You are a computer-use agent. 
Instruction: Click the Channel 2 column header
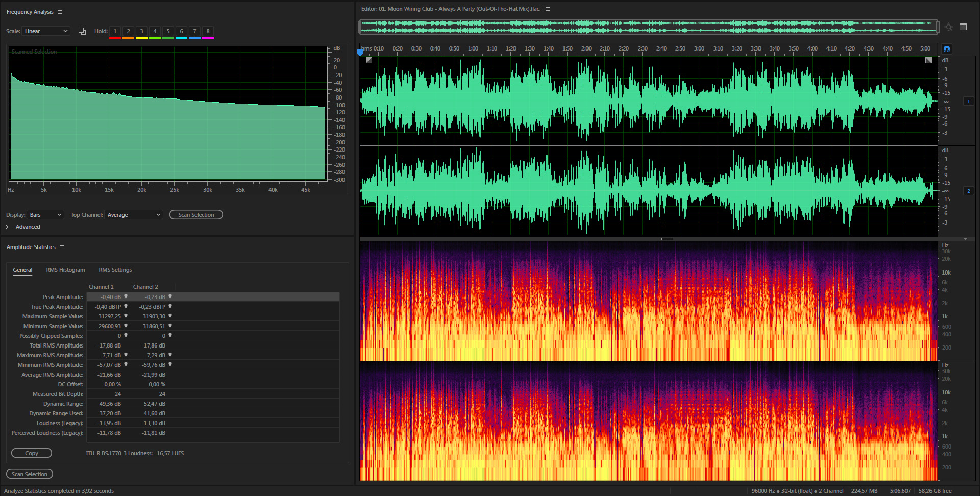(x=145, y=287)
